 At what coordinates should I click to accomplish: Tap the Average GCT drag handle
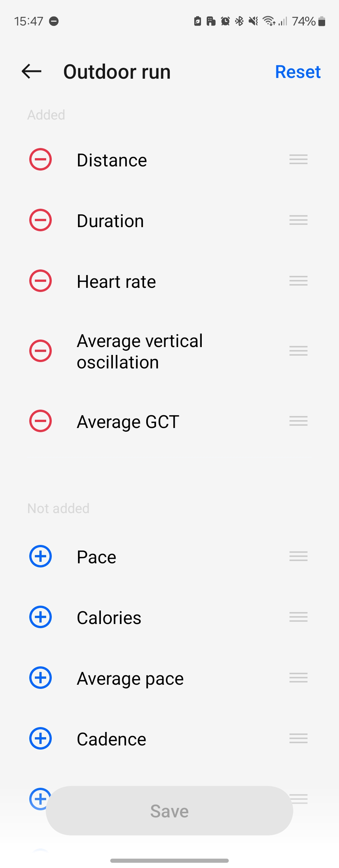(x=298, y=421)
